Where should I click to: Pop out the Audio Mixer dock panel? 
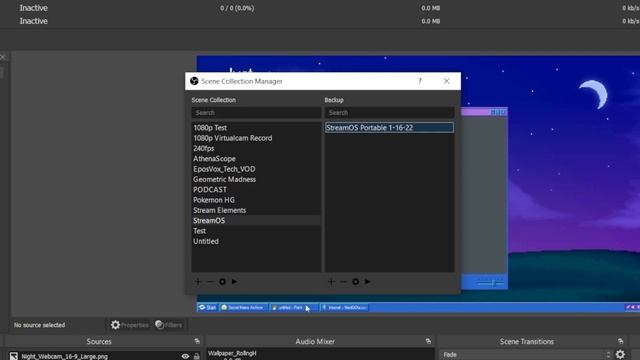click(x=428, y=341)
